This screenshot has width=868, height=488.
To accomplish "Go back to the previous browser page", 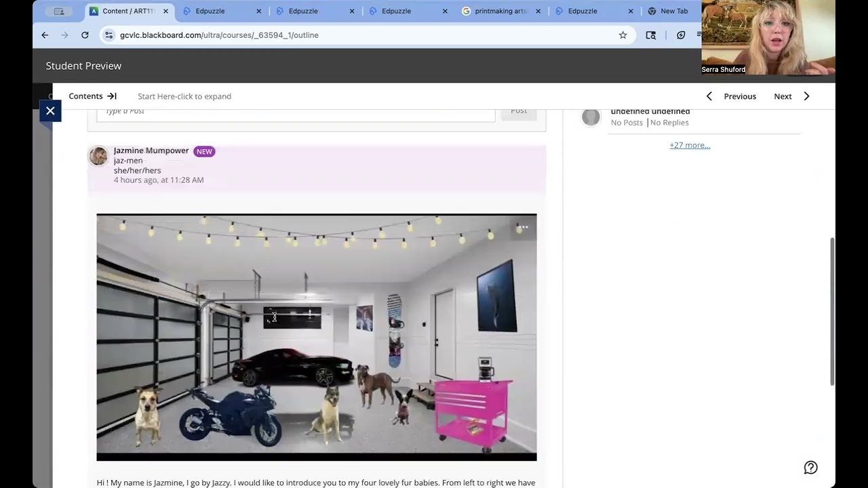I will (x=45, y=35).
